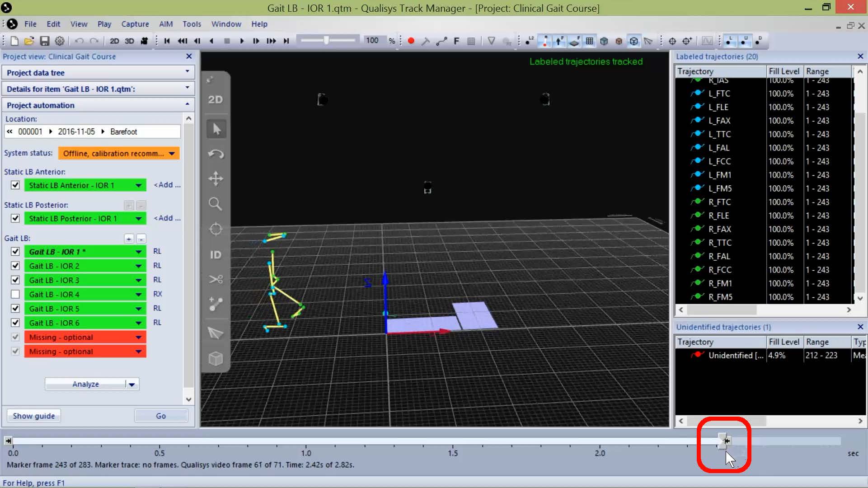Open the Help menu

259,24
